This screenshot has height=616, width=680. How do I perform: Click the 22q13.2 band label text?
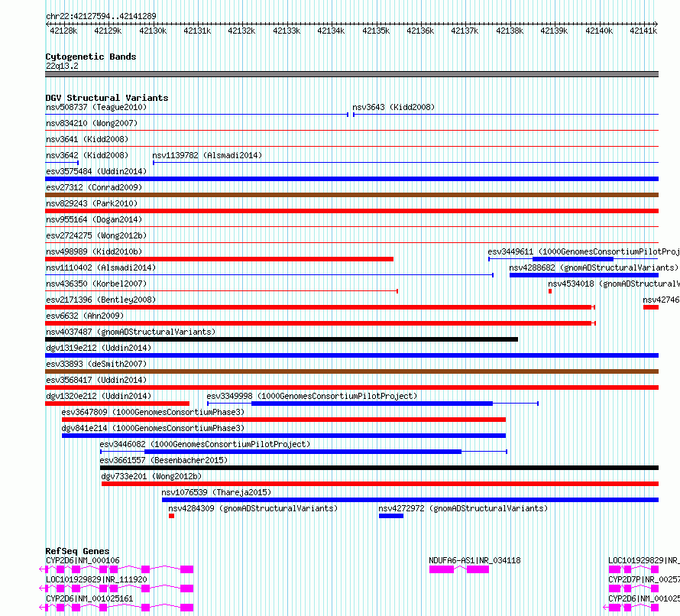coord(62,66)
